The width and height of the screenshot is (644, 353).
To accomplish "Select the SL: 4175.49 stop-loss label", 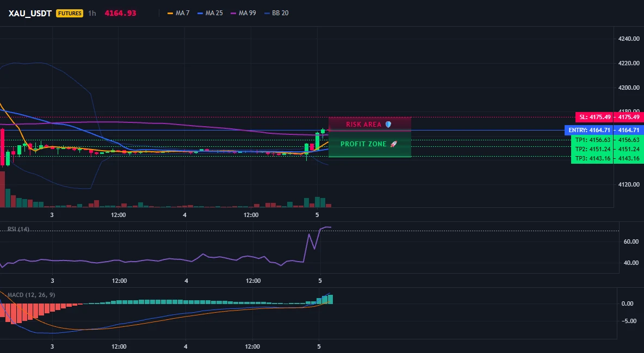I will (x=594, y=117).
